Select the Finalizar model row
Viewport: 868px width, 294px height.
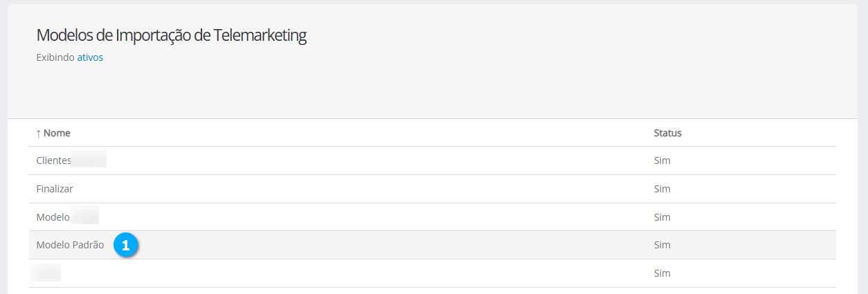coord(55,189)
